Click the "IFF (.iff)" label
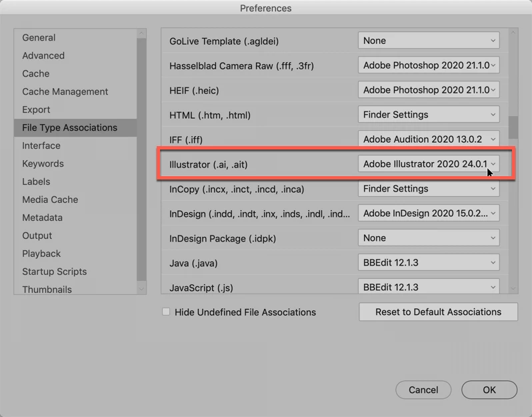 (x=186, y=139)
